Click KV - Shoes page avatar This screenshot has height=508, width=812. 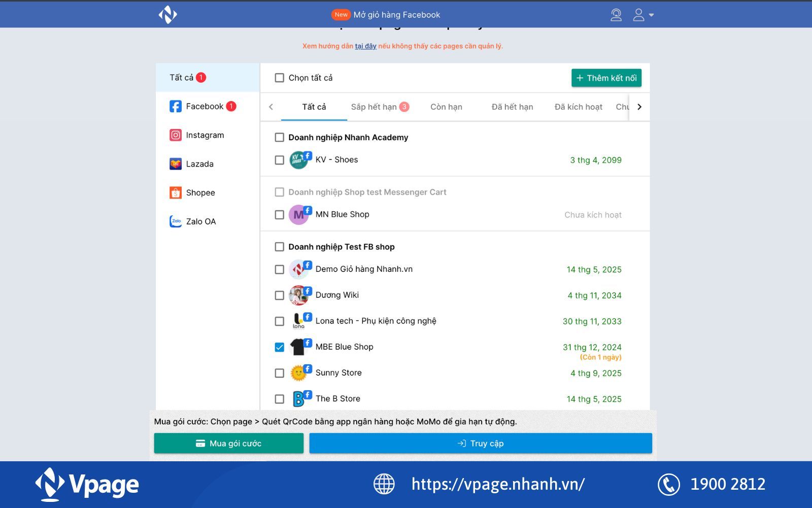298,160
